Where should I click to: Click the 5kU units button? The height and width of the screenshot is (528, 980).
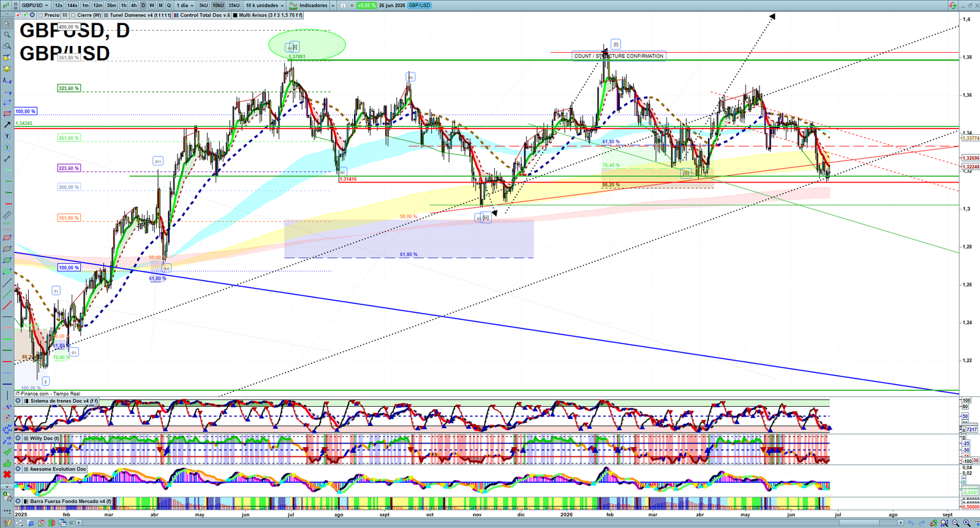tap(203, 6)
